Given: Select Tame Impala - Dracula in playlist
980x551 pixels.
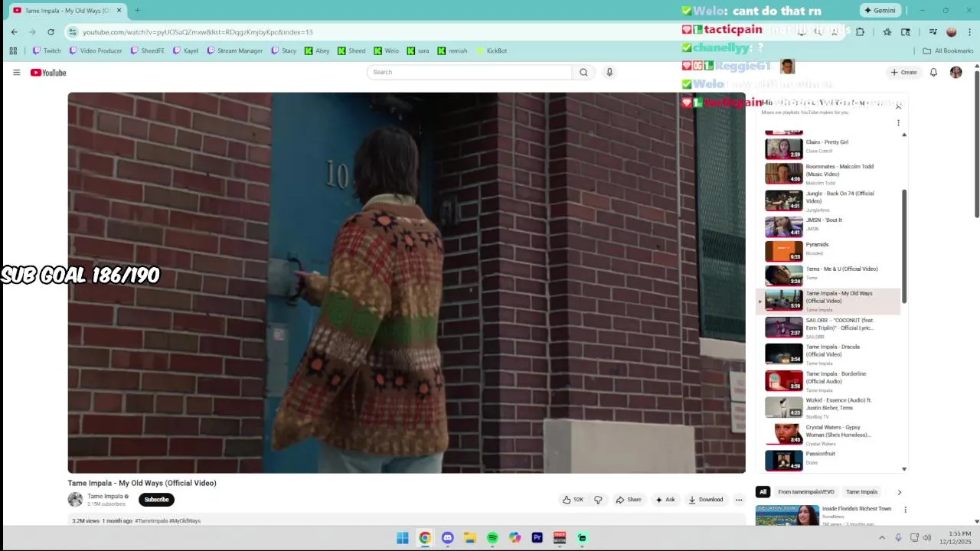Looking at the screenshot, I should click(828, 354).
